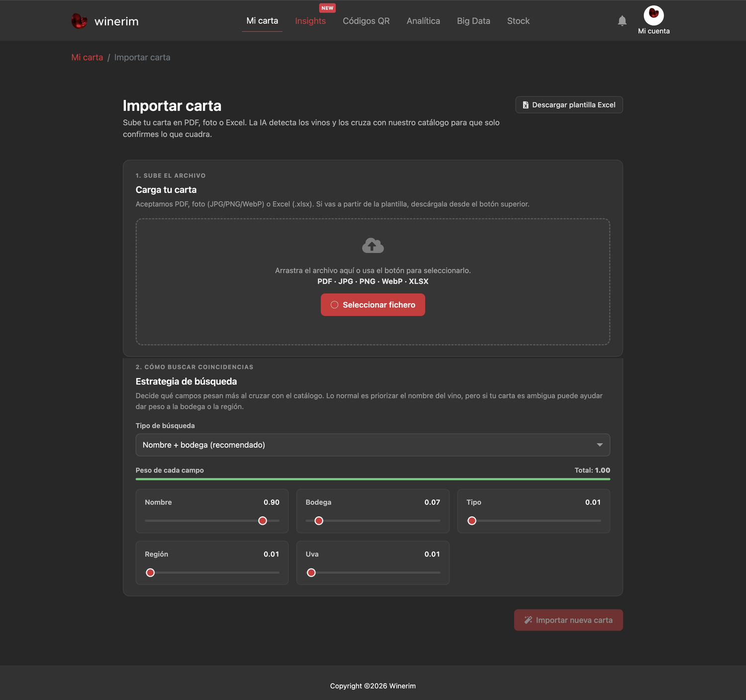The height and width of the screenshot is (700, 746).
Task: Click the Excel file icon in Descargar plantilla
Action: tap(526, 105)
